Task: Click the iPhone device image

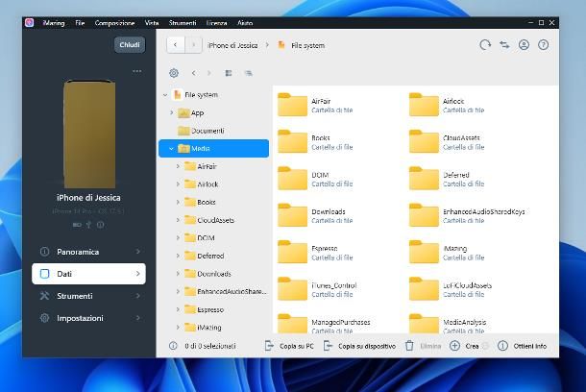Action: coord(89,135)
